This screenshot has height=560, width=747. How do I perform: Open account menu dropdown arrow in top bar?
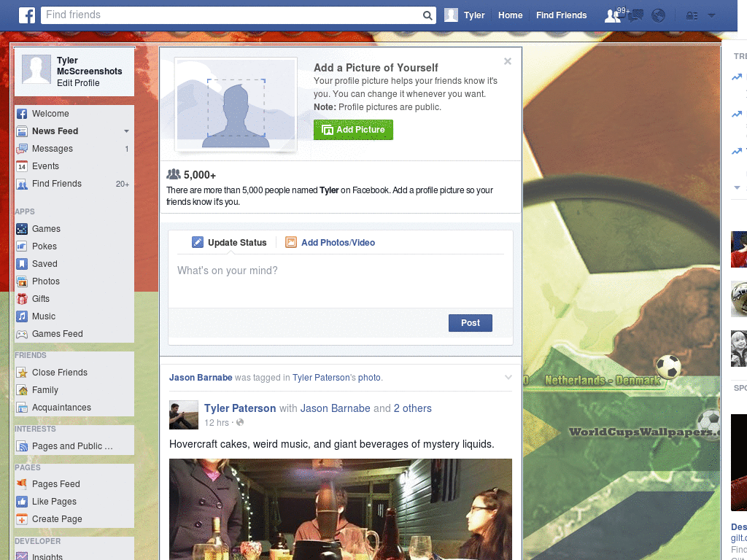pos(711,15)
